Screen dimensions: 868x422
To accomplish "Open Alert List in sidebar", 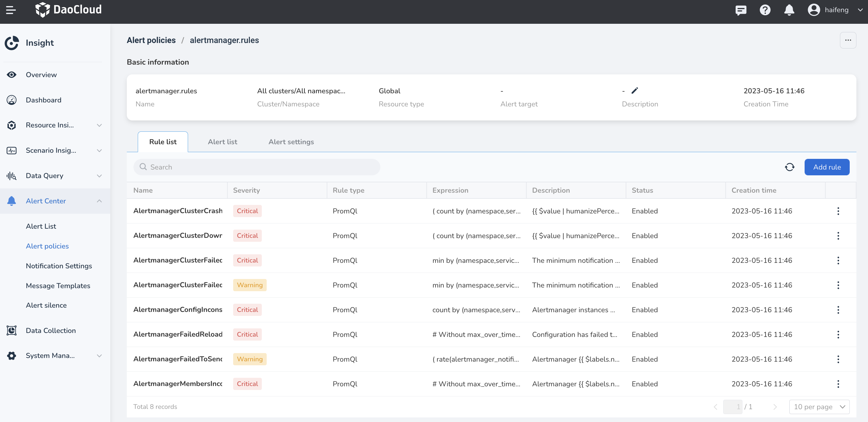I will pos(41,226).
